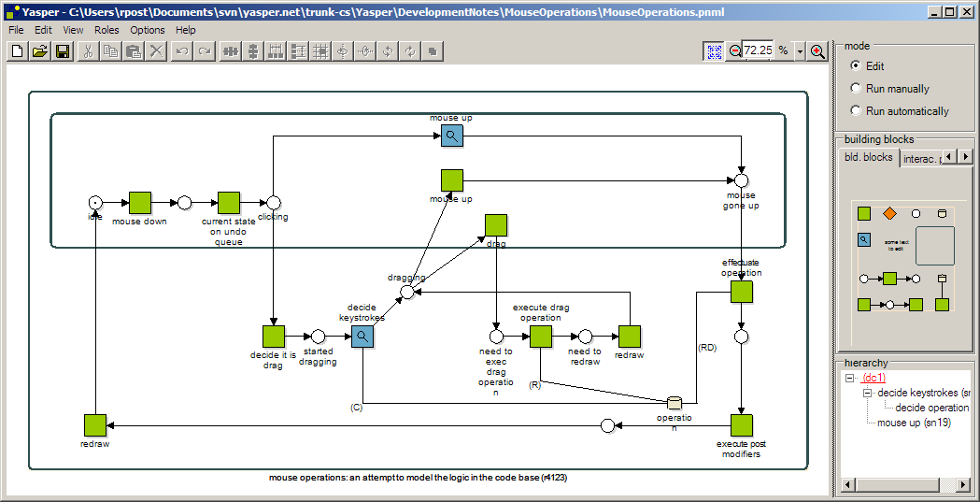Select the 'decide it is drag' transition
Image resolution: width=980 pixels, height=502 pixels.
[x=273, y=337]
